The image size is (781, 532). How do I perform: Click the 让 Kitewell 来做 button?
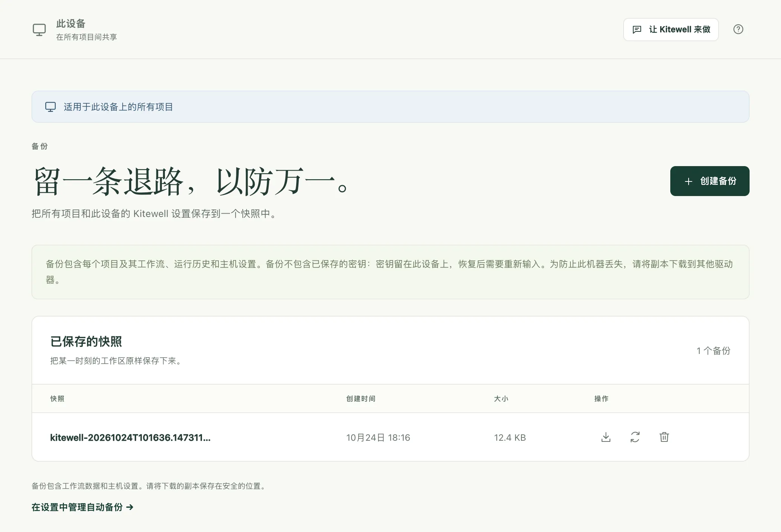coord(671,30)
